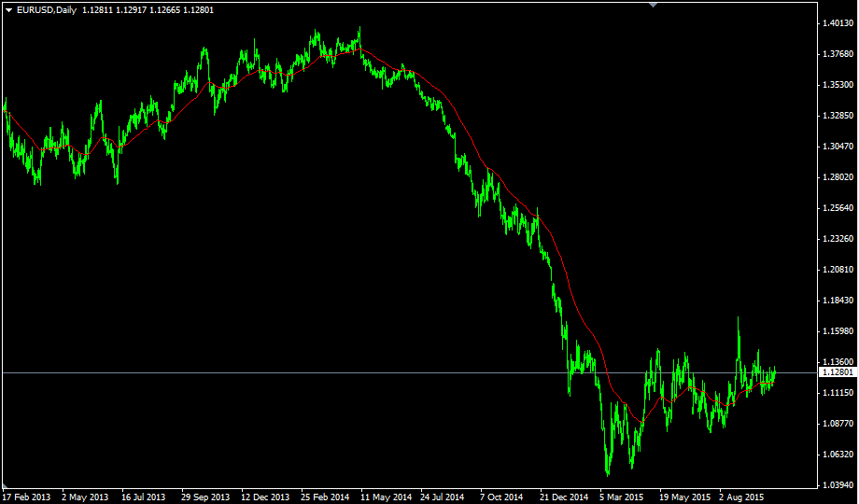
Task: Click the 1.40130 price scale label
Action: pos(838,23)
